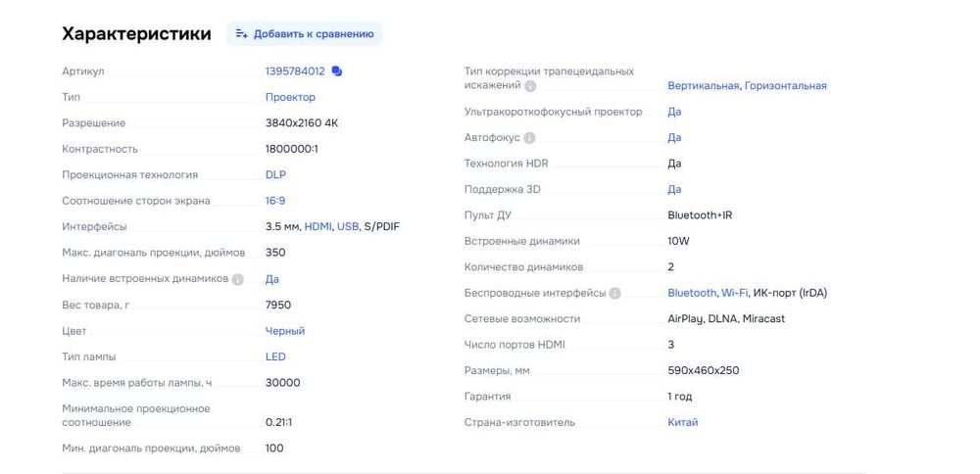The height and width of the screenshot is (474, 980).
Task: Open the 16:9 aspect ratio link
Action: (x=275, y=201)
